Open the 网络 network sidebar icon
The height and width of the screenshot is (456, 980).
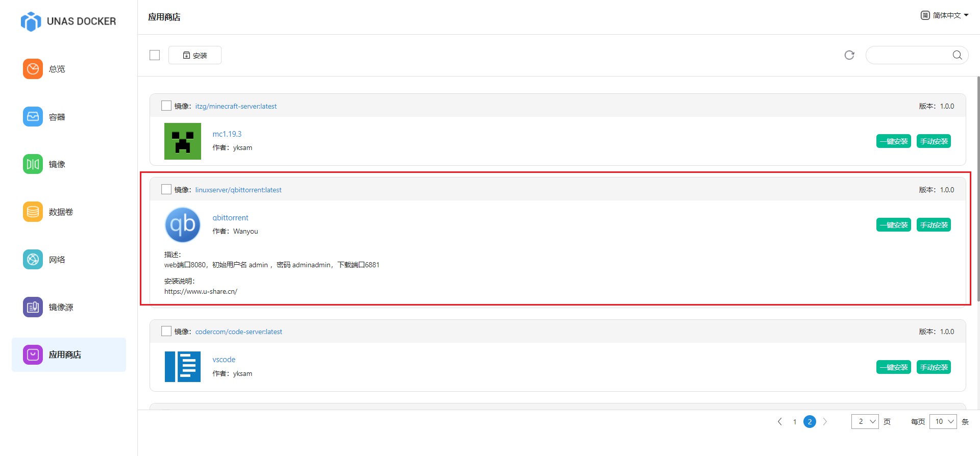coord(33,260)
